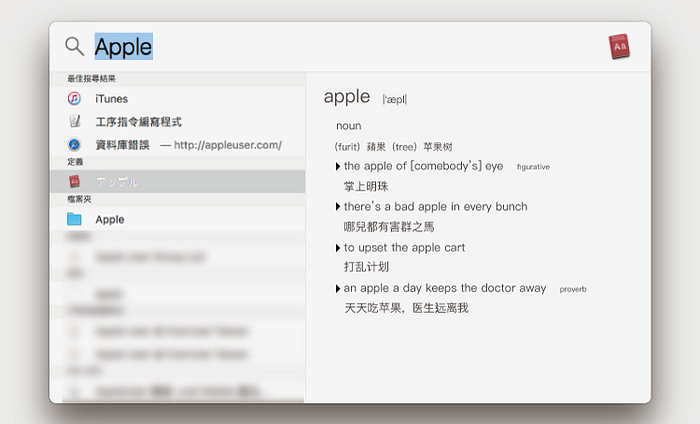Viewport: 700px width, 424px height.
Task: Expand 'an apple a day' proverb triangle
Action: tap(338, 289)
